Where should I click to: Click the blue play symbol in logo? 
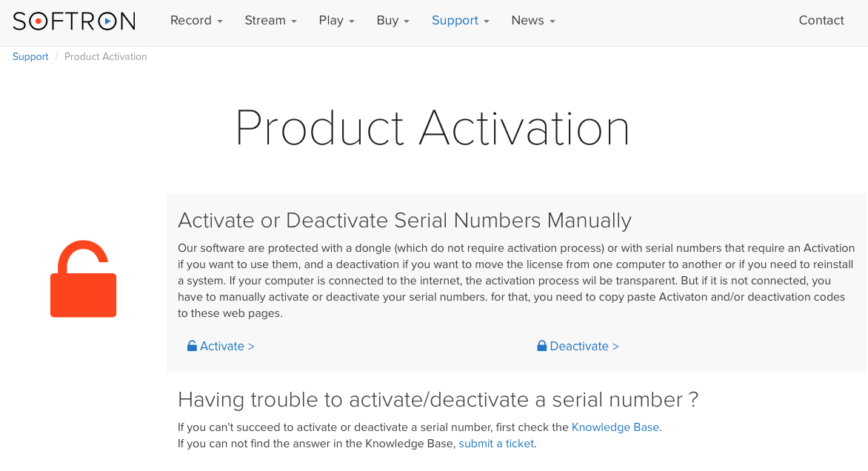107,21
